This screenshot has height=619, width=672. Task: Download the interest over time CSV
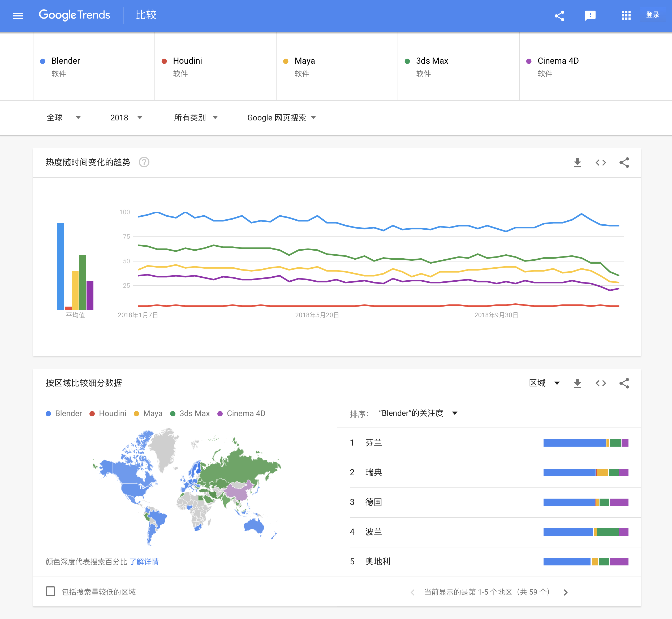(577, 163)
